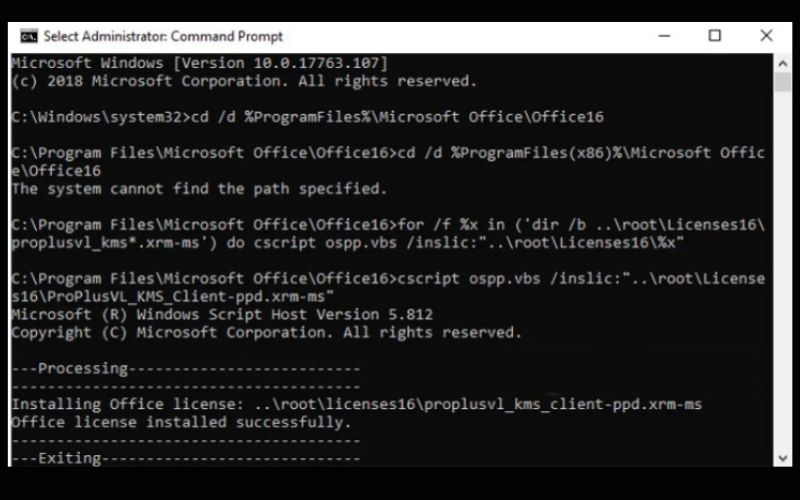Click the 'ProPlusVL_KMS_Client-ppd.xrm-ms' command continuation line
Viewport: 800px width, 500px height.
(172, 296)
